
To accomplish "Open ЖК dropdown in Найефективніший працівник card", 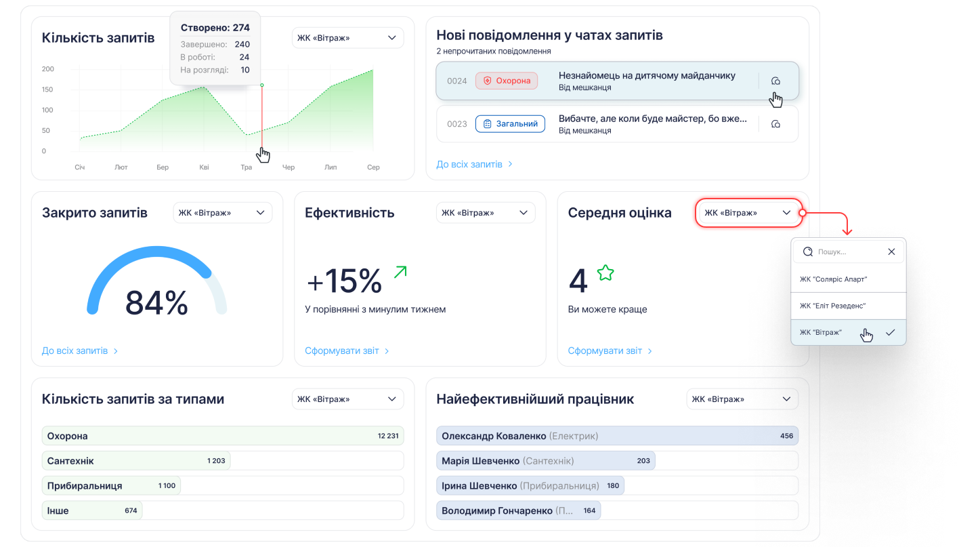I will 743,399.
